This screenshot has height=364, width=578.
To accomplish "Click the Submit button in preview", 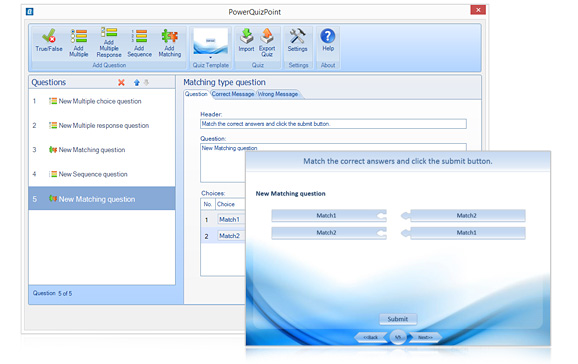I will coord(398,319).
